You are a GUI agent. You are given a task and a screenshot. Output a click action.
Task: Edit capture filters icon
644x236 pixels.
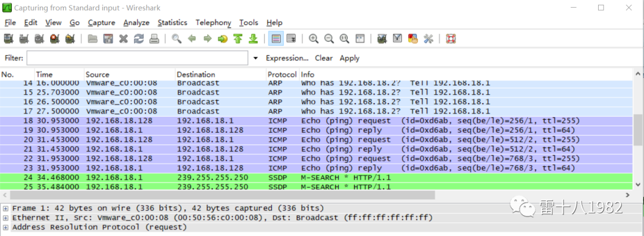pyautogui.click(x=382, y=39)
